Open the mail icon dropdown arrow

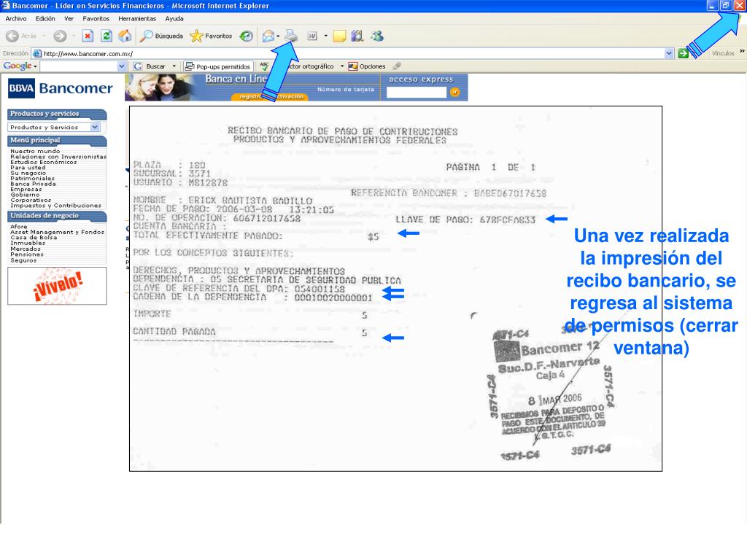point(278,36)
